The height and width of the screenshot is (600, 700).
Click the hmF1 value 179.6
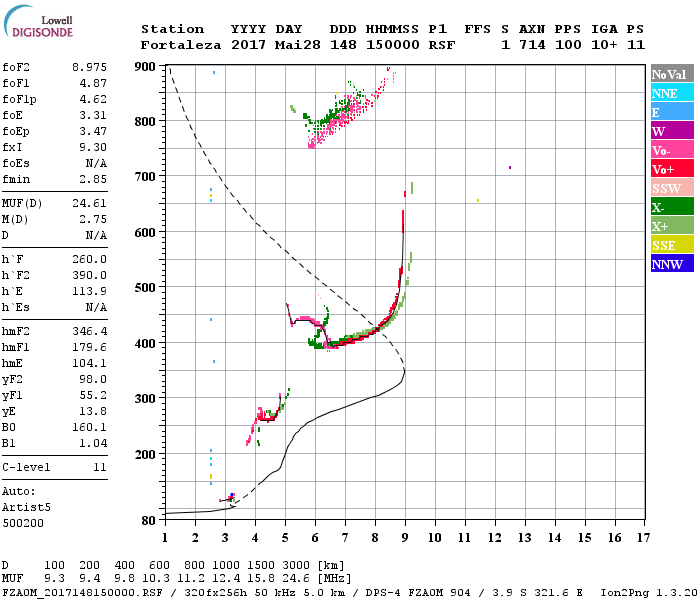pyautogui.click(x=89, y=347)
